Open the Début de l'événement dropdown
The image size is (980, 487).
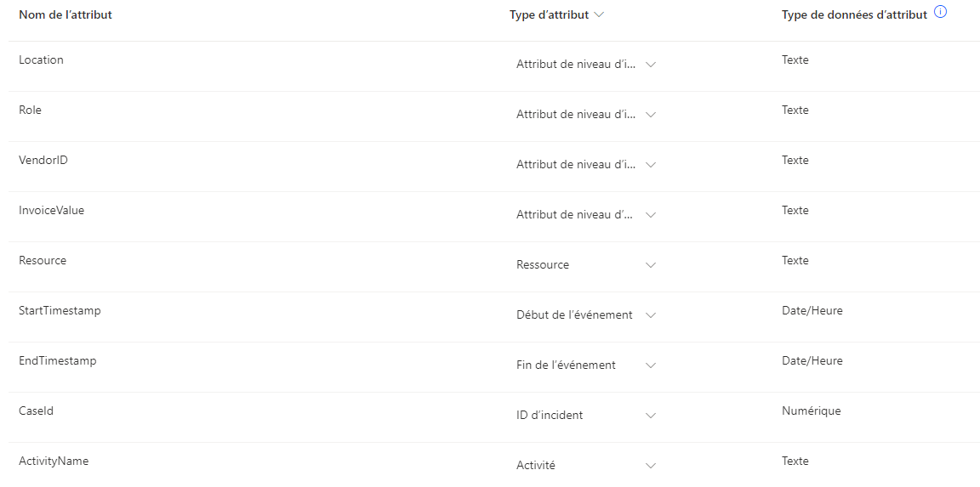586,315
